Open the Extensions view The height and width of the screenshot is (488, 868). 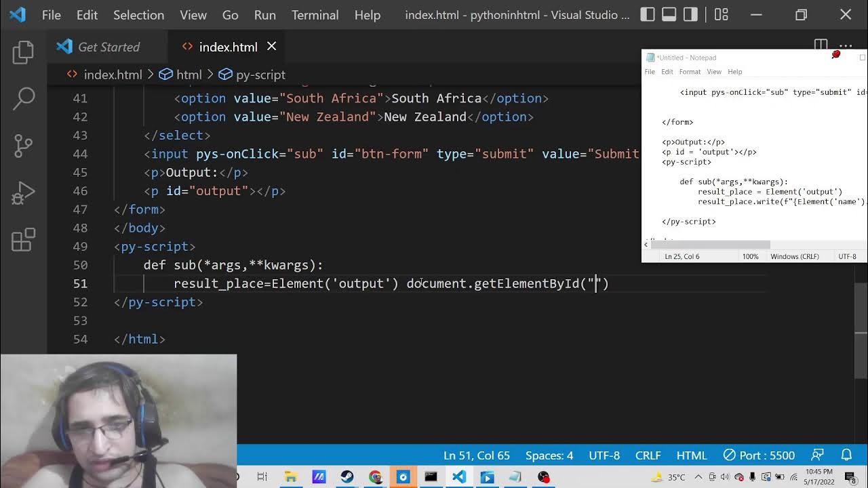[x=24, y=240]
